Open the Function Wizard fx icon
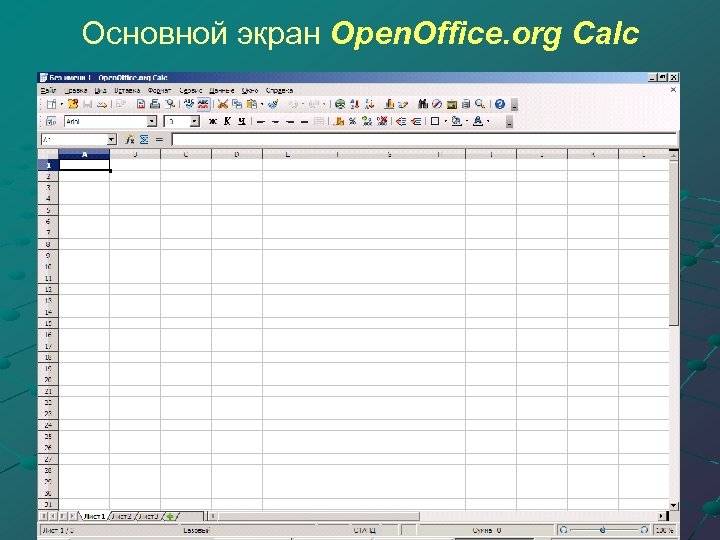 point(129,140)
